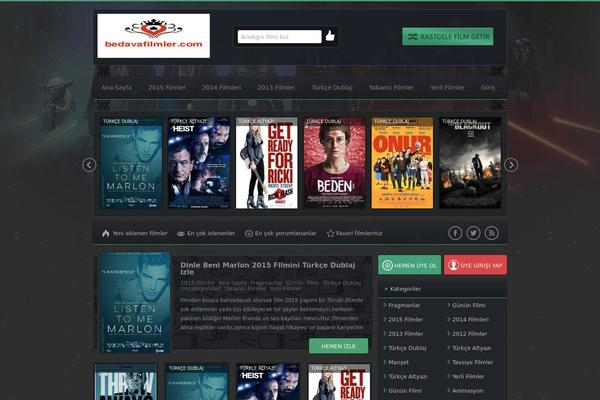Viewport: 600px width, 400px height.
Task: Open Heist carousel poster
Action: (199, 163)
